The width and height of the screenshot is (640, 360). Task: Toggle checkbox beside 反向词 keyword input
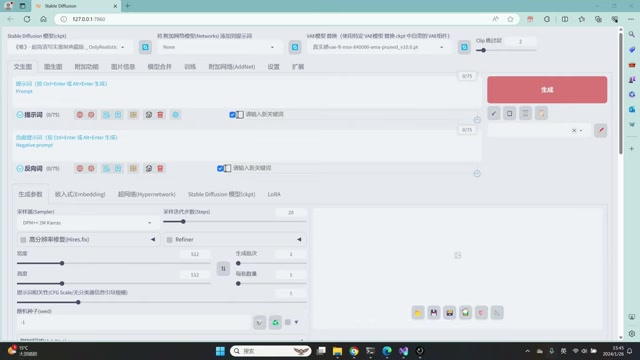pos(220,168)
